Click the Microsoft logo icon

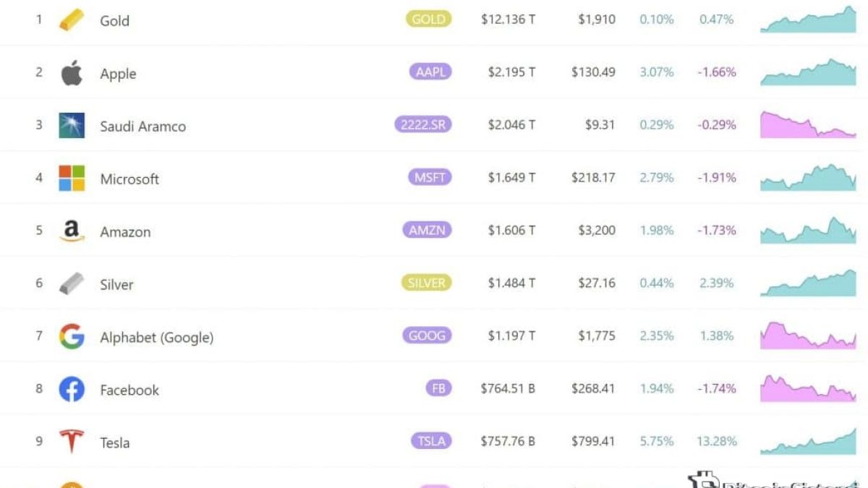(72, 178)
